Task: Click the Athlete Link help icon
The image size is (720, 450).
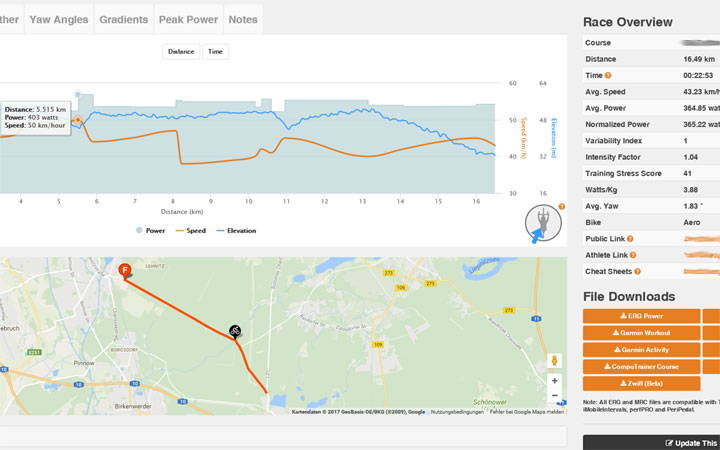Action: coord(634,255)
